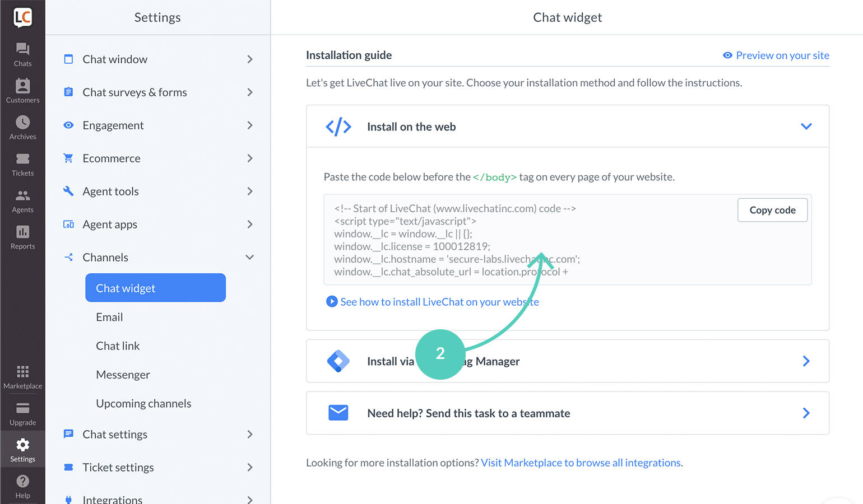Open Help
The width and height of the screenshot is (863, 504).
tap(22, 485)
